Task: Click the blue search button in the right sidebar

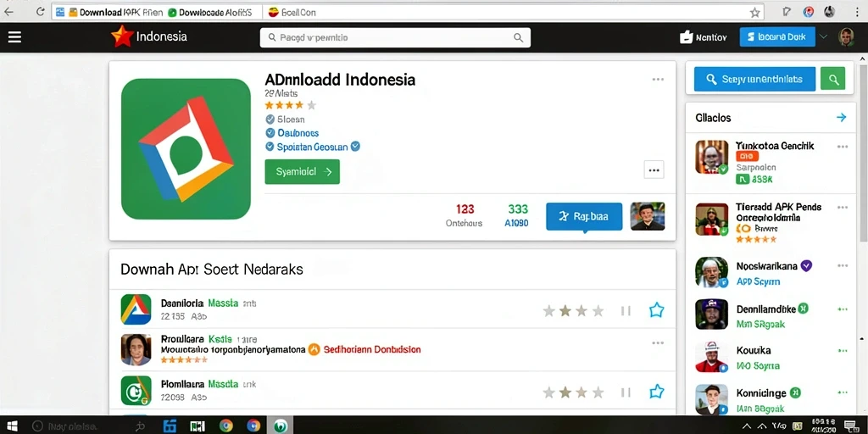Action: tap(755, 79)
